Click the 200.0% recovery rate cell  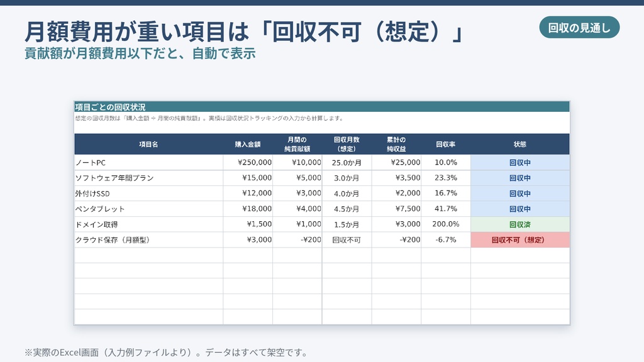pyautogui.click(x=446, y=224)
